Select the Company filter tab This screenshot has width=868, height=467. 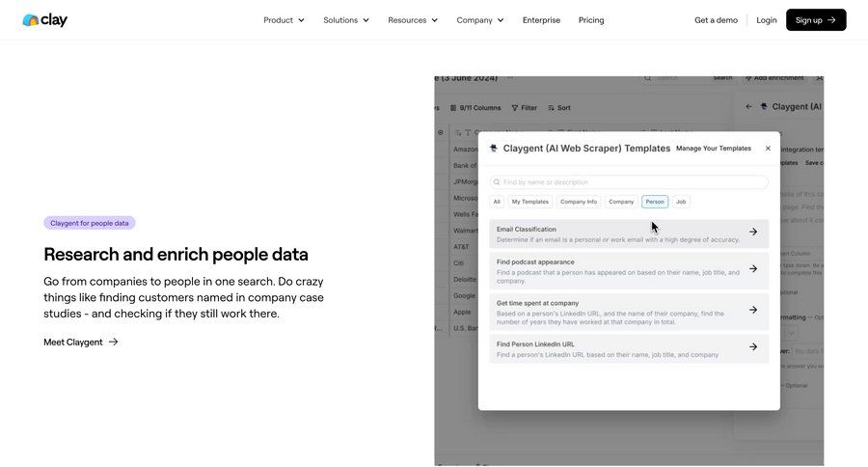[621, 202]
